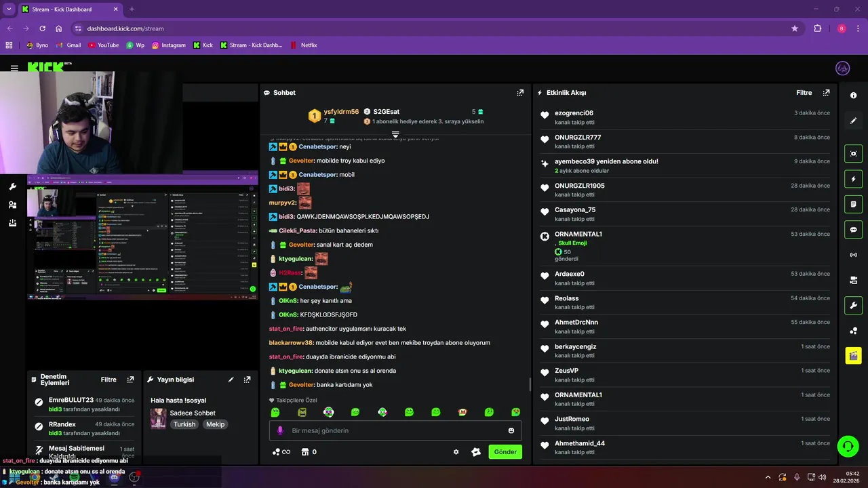Open Chrome extensions puzzle icon
Viewport: 868px width, 488px height.
817,28
